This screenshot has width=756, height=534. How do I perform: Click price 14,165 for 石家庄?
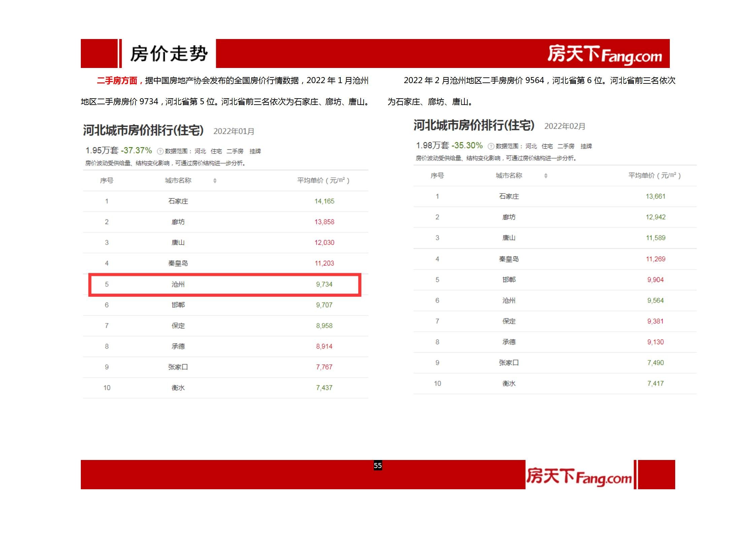[324, 201]
